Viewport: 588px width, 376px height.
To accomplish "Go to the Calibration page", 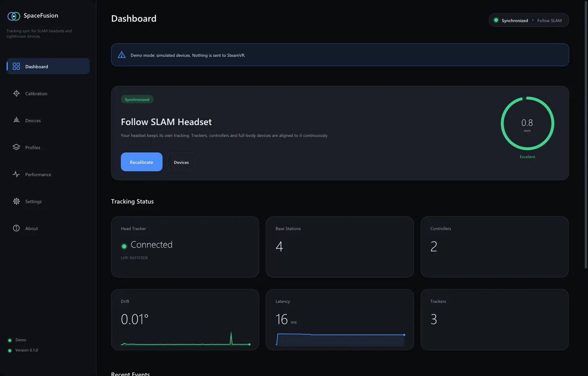I will tap(48, 93).
